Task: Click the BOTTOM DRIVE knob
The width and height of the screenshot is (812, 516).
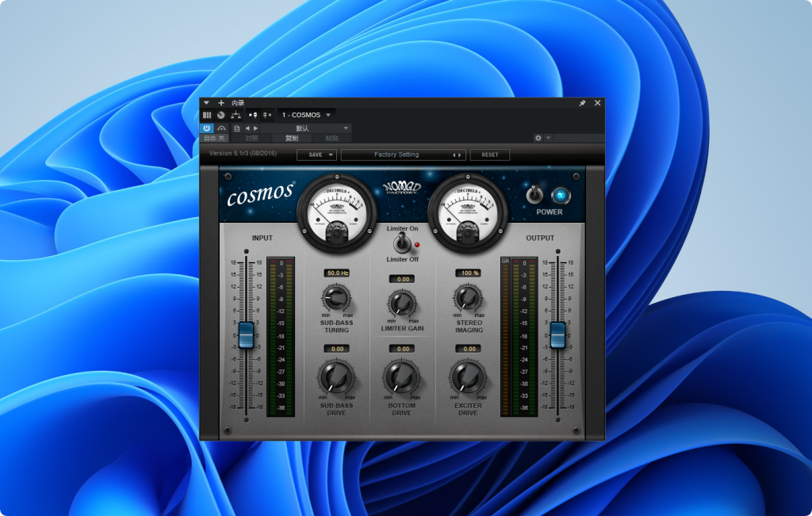Action: 401,377
